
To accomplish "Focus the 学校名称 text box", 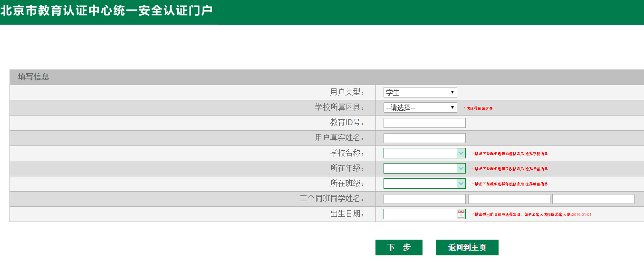I will 420,153.
